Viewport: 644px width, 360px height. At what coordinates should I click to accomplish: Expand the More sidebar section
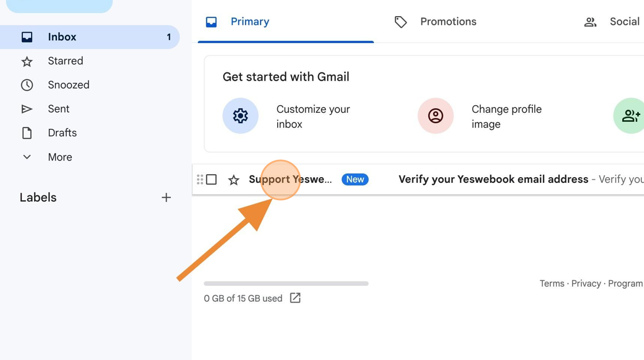pyautogui.click(x=60, y=157)
